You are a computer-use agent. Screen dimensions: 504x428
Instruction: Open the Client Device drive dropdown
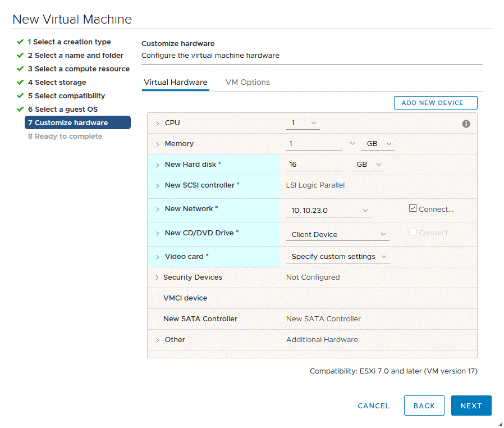click(338, 234)
